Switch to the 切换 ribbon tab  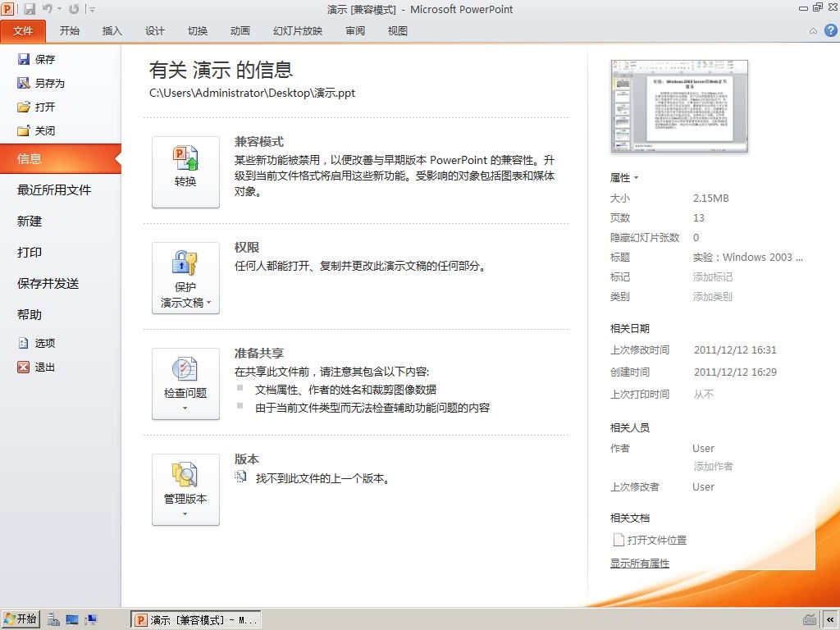(198, 31)
